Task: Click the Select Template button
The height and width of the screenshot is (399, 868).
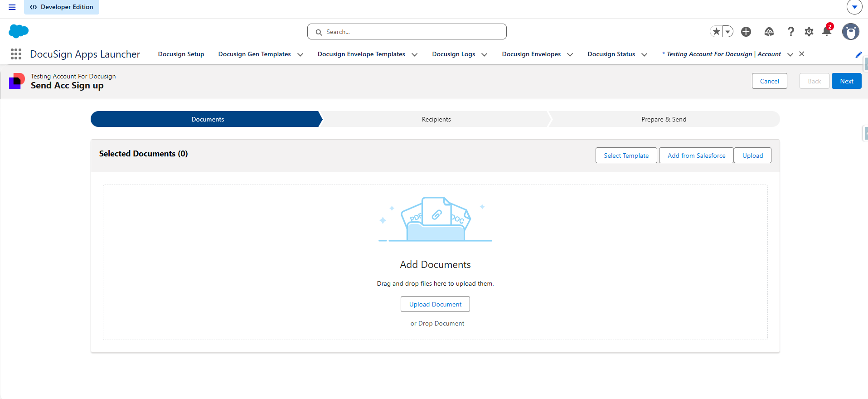Action: tap(626, 156)
